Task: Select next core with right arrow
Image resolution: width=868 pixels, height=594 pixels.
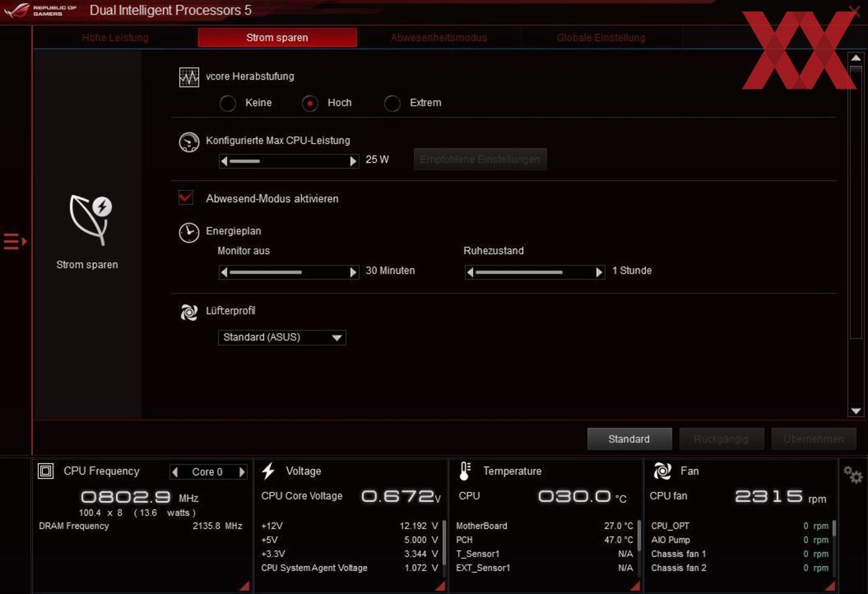Action: point(242,472)
